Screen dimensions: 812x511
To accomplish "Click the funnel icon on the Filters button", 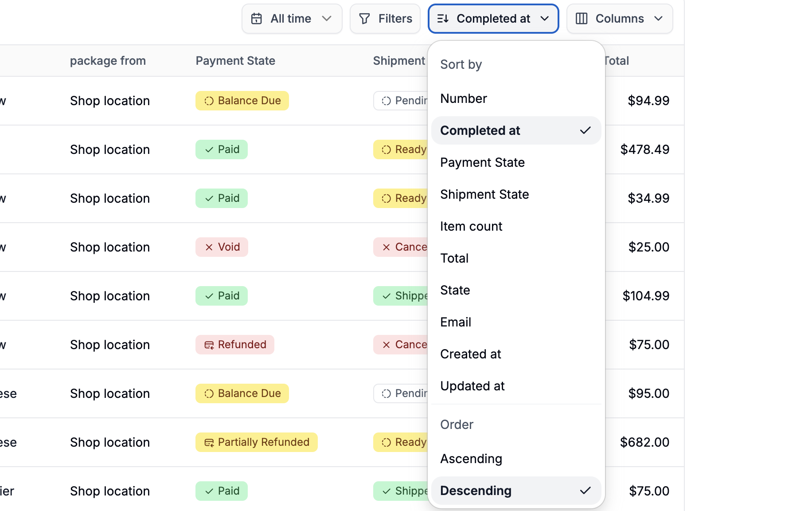I will tap(364, 18).
